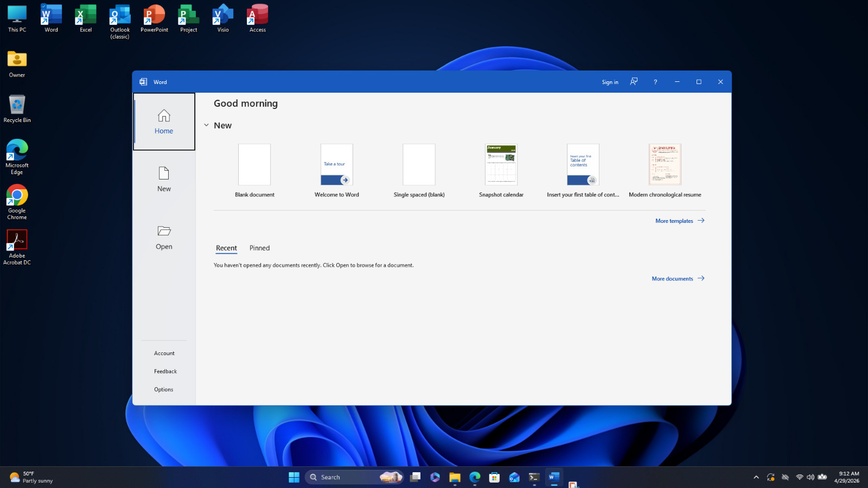Select Adobe Acrobat DC desktop shortcut

click(x=17, y=247)
